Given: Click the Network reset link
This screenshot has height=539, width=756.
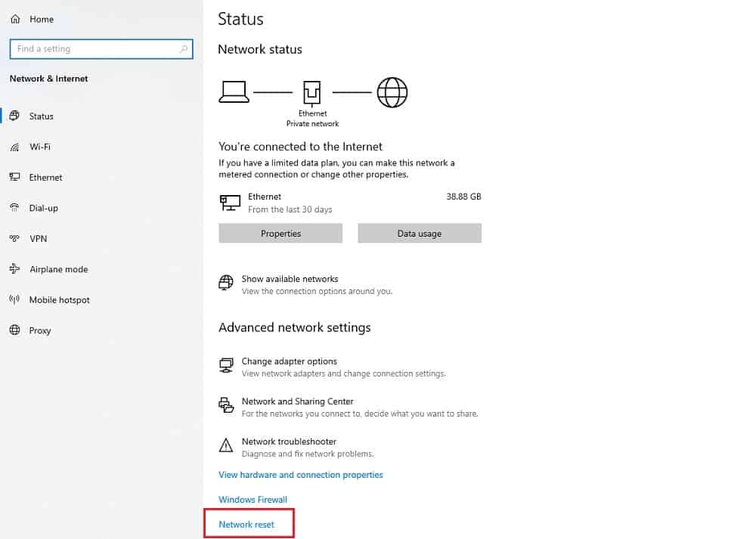Looking at the screenshot, I should pyautogui.click(x=246, y=525).
